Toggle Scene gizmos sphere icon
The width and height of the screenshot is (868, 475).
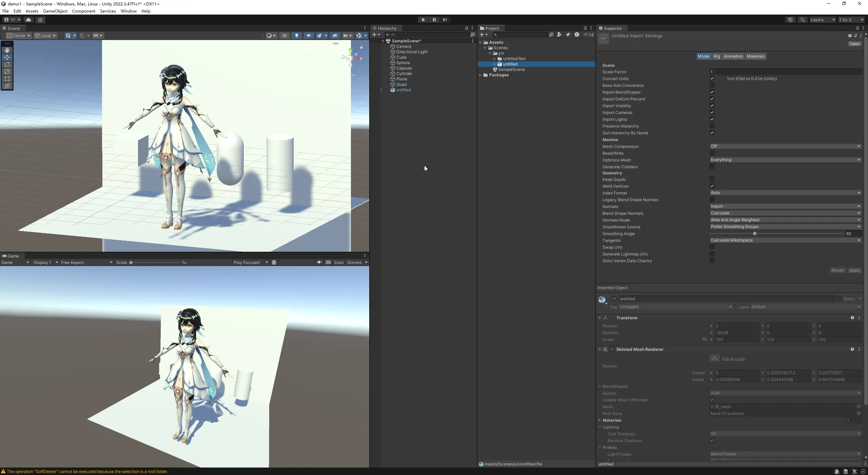point(359,36)
